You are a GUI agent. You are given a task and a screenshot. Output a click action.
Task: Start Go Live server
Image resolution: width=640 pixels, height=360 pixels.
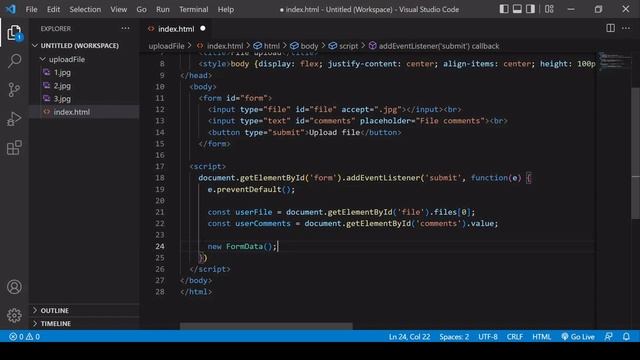coord(578,337)
